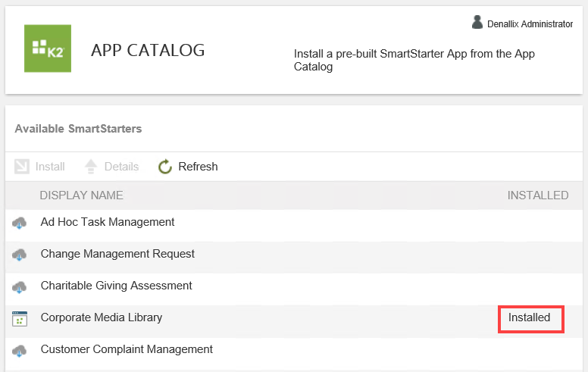Click the Charitable Giving Assessment cloud icon
The image size is (588, 372).
(20, 286)
